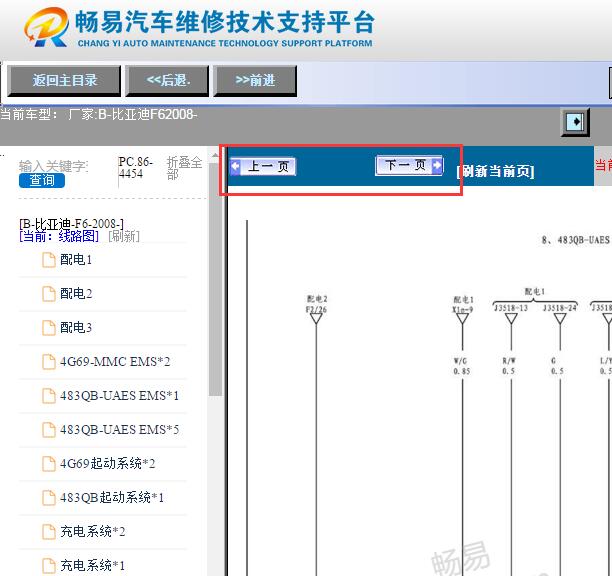The width and height of the screenshot is (612, 576).
Task: Click the 刷新 link in tree header
Action: 124,236
